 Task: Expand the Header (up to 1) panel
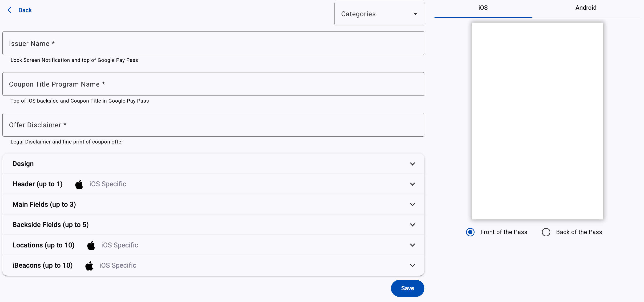tap(37, 184)
